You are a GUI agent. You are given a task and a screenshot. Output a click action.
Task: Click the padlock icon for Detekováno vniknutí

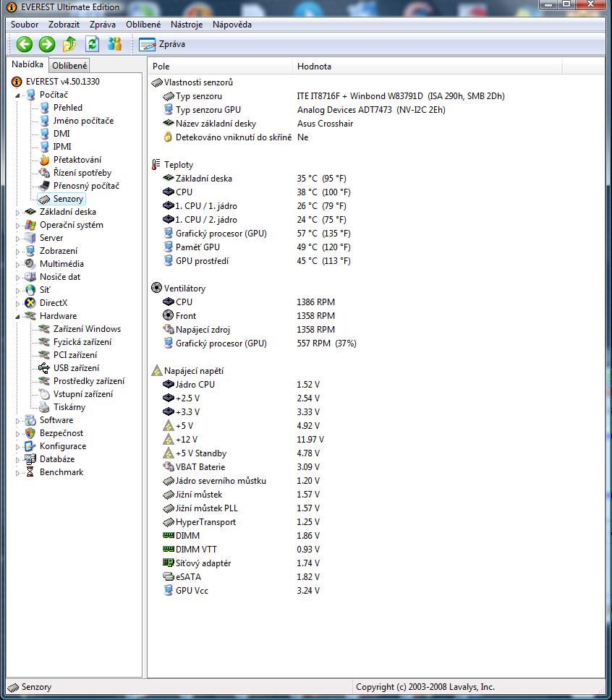(x=168, y=137)
